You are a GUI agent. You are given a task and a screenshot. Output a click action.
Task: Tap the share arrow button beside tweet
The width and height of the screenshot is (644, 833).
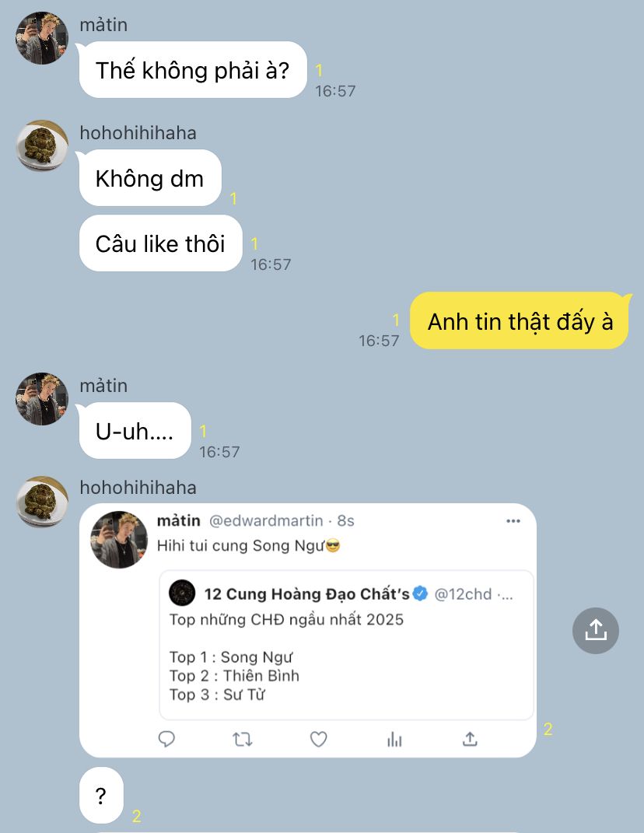click(595, 631)
